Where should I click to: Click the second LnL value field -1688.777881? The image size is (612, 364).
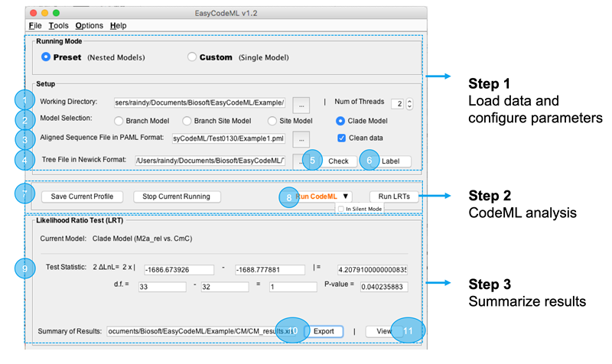270,270
